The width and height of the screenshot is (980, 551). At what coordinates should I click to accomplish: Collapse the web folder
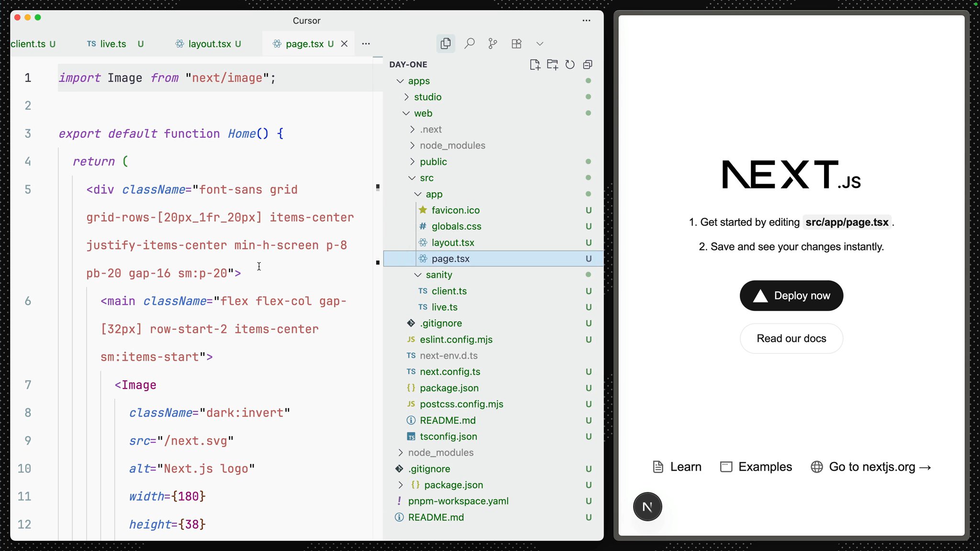406,113
